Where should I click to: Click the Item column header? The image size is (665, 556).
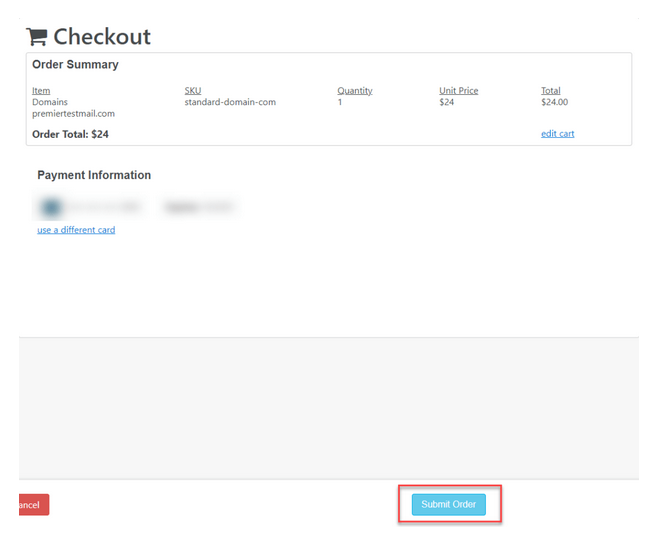41,91
